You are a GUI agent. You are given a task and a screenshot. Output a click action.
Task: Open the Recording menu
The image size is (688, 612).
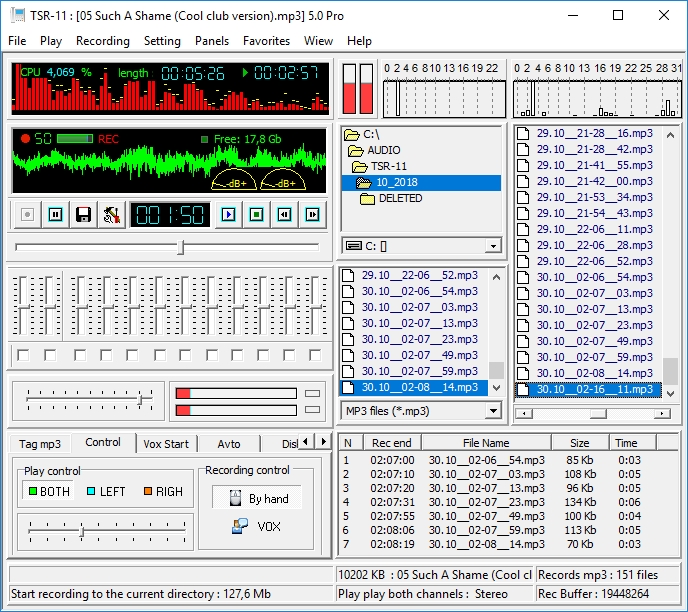coord(103,41)
